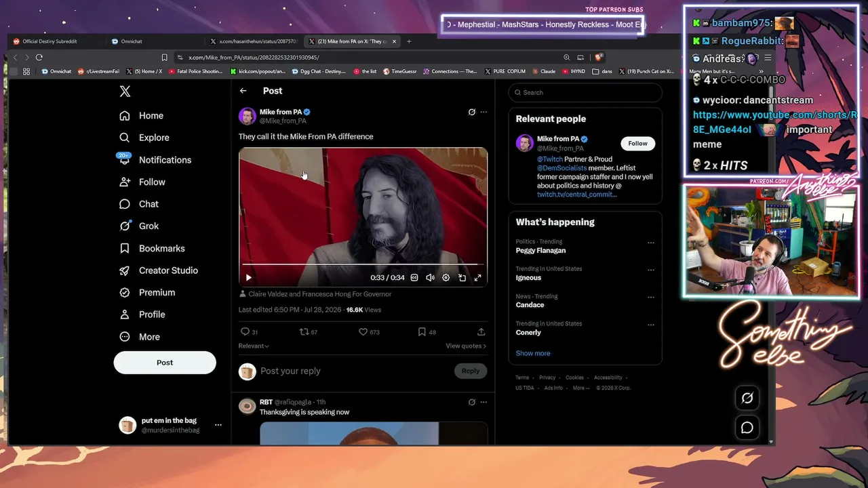The image size is (868, 488).
Task: Play the video
Action: (x=249, y=278)
